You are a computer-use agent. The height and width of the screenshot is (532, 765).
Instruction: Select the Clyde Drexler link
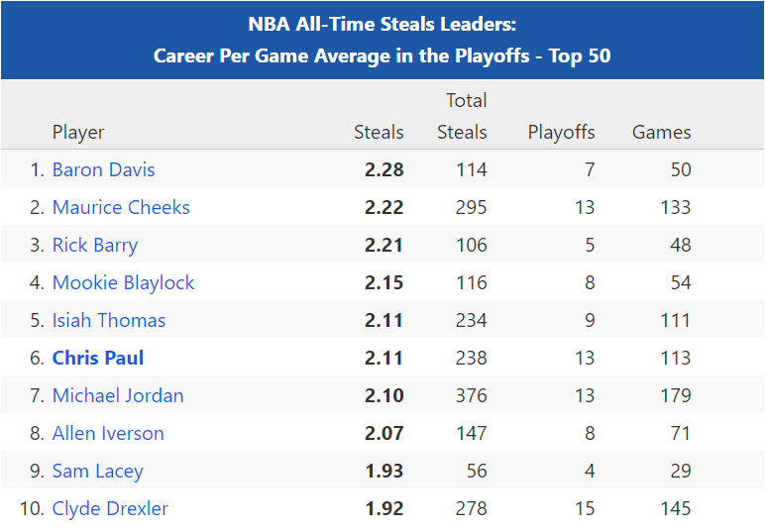tap(110, 508)
